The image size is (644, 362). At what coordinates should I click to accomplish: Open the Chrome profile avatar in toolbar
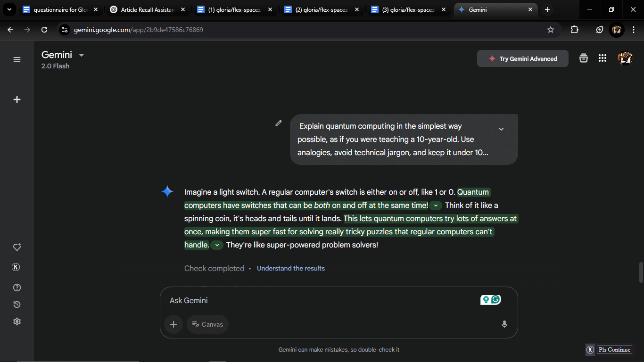coord(617,30)
